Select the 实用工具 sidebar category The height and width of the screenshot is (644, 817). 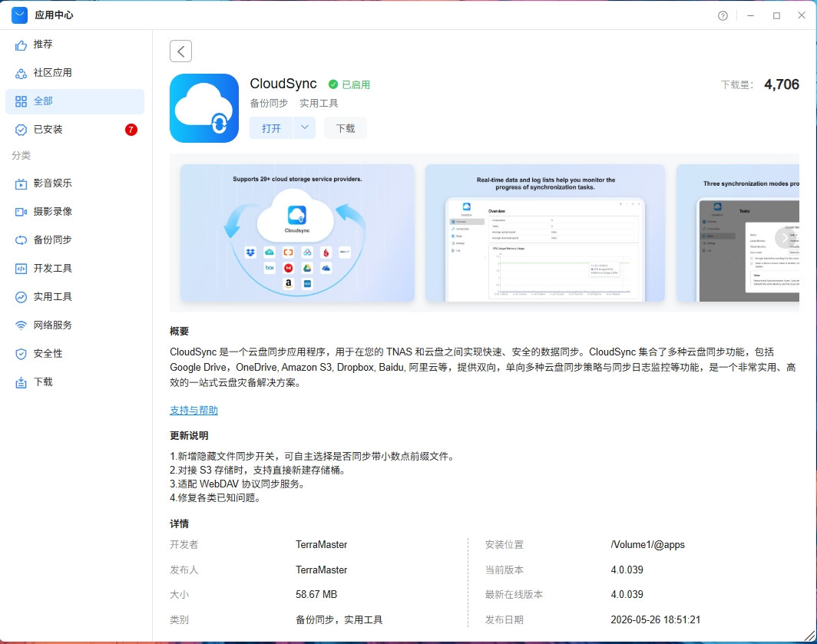pyautogui.click(x=75, y=297)
